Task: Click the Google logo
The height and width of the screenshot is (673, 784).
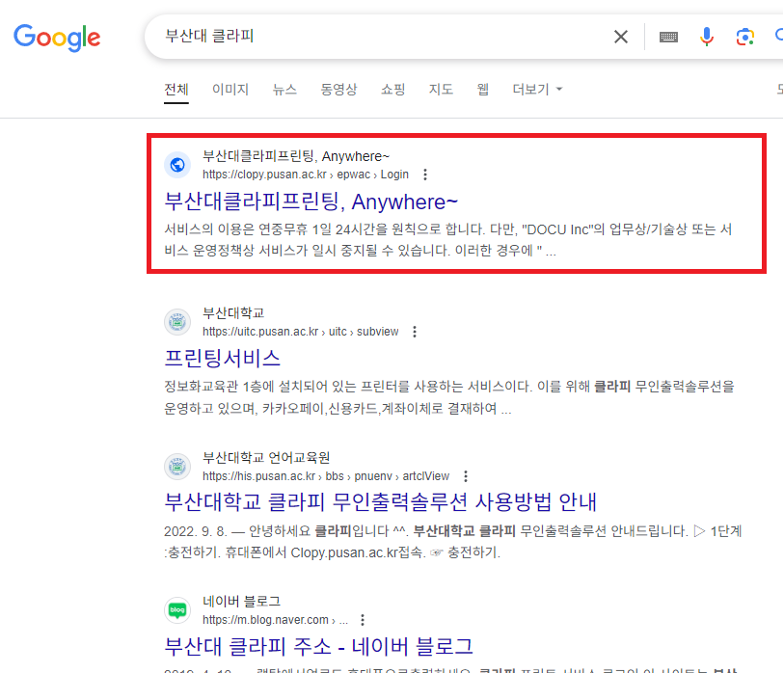Action: (57, 38)
